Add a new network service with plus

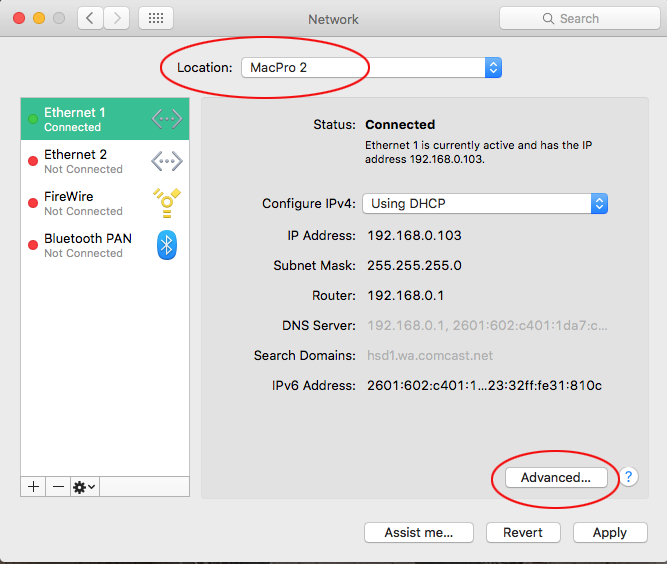tap(33, 487)
